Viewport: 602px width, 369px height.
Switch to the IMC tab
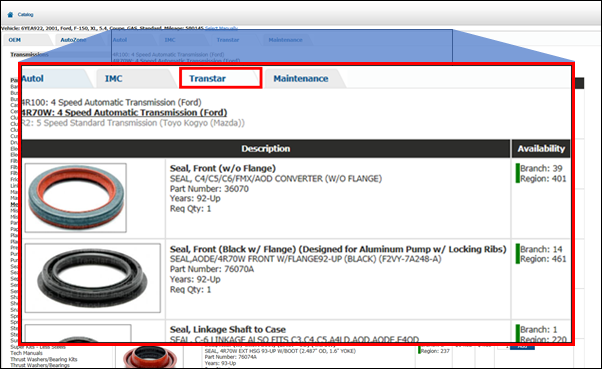(114, 79)
